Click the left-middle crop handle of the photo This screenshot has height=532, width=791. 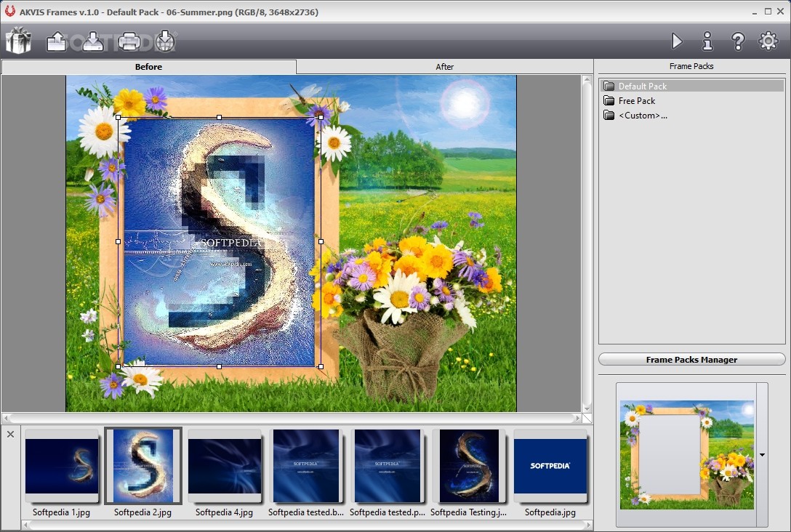coord(119,241)
